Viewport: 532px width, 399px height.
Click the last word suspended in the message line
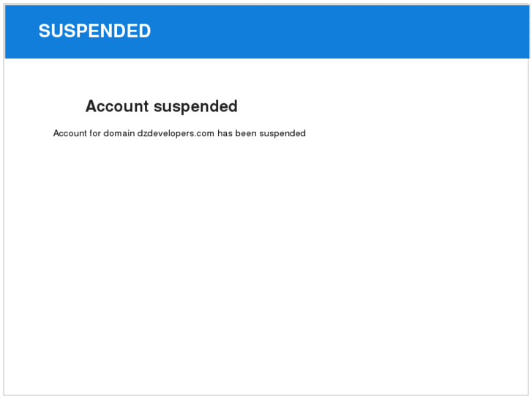pyautogui.click(x=282, y=133)
